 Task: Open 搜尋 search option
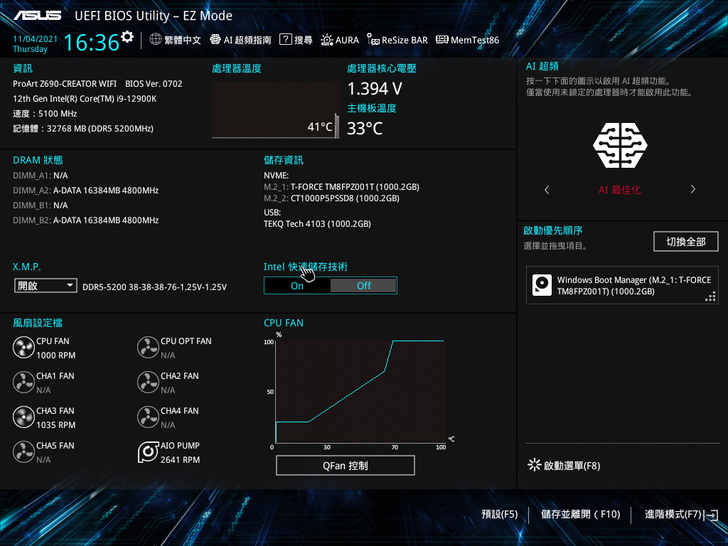point(296,40)
